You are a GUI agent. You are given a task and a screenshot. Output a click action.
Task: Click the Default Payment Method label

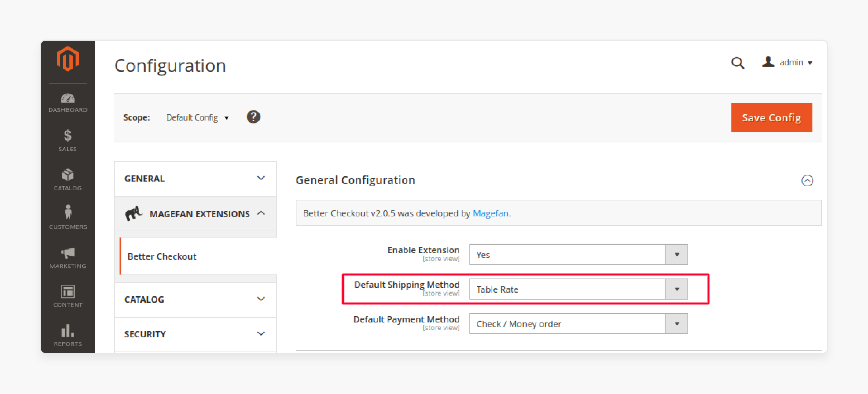406,320
